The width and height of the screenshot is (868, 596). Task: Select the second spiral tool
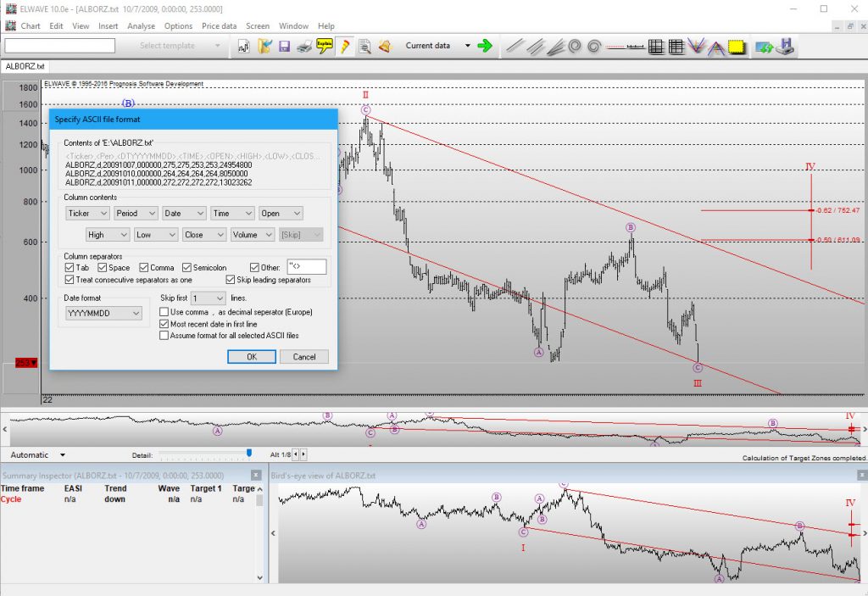click(x=594, y=46)
